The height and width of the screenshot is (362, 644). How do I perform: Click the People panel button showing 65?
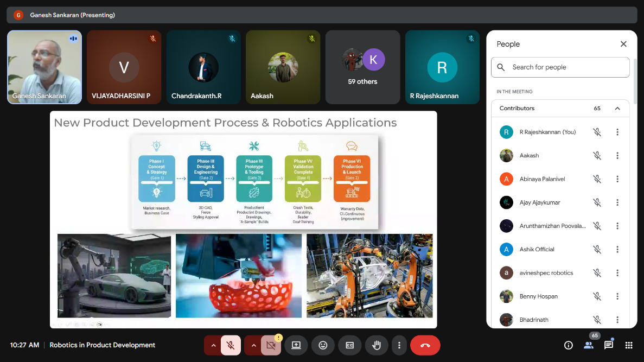(x=589, y=345)
